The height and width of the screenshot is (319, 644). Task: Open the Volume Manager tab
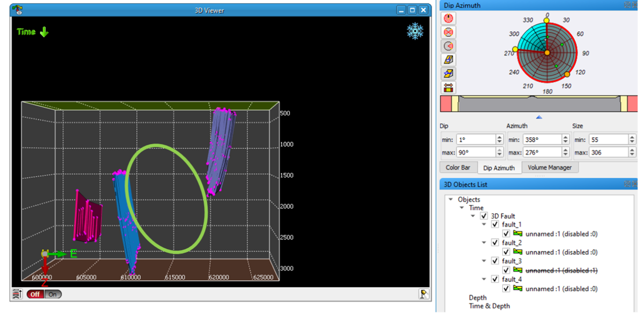pos(549,167)
